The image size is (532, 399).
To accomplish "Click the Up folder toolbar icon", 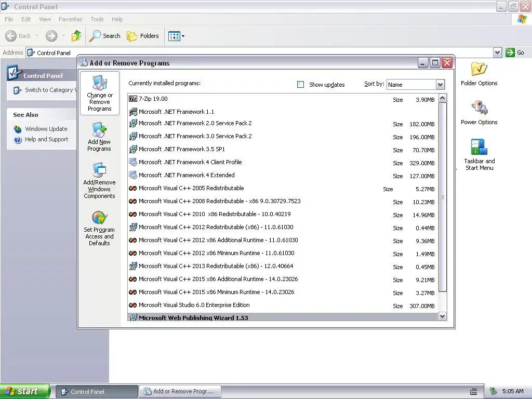I will coord(76,36).
